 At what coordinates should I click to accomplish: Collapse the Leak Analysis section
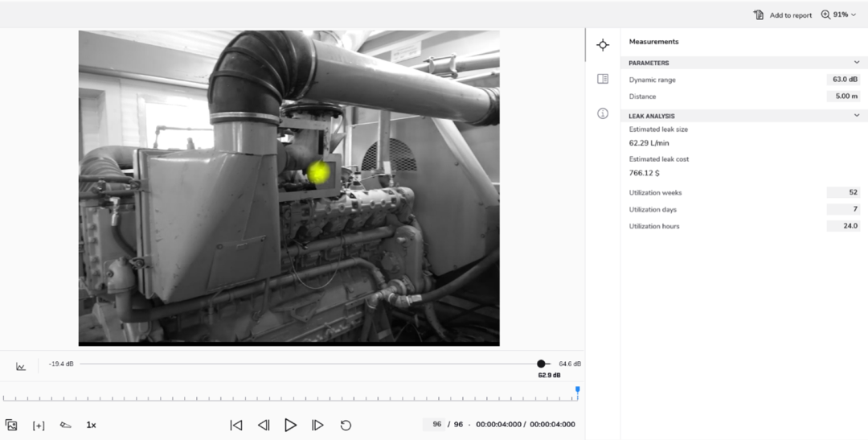click(x=857, y=116)
